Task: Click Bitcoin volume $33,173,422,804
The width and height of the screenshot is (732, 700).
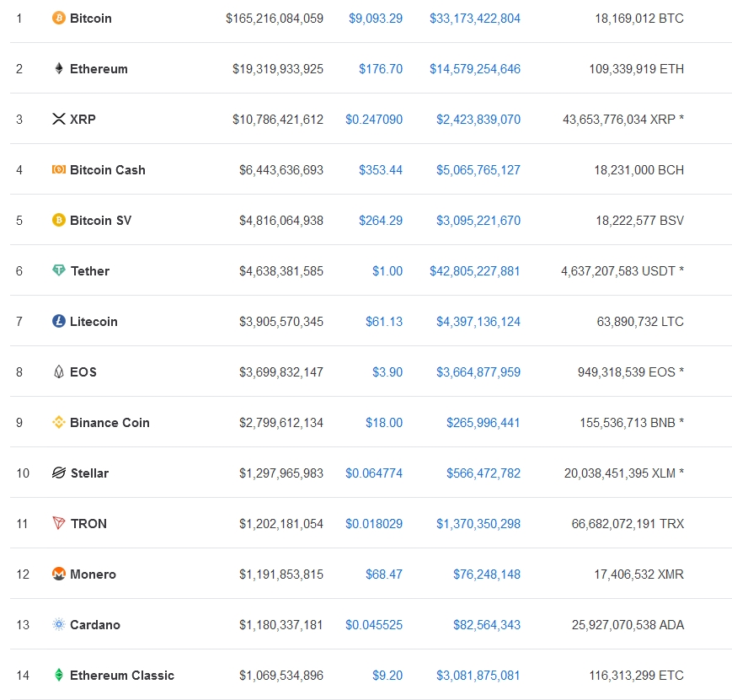Action: (475, 19)
